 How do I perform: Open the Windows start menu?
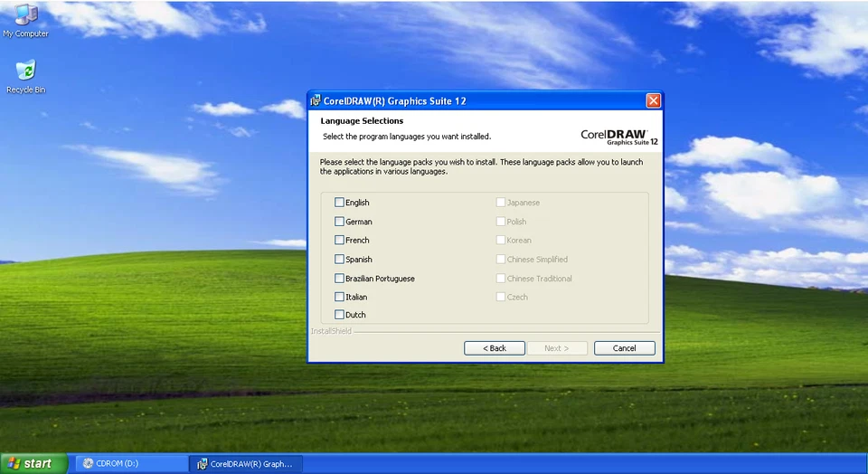point(33,463)
